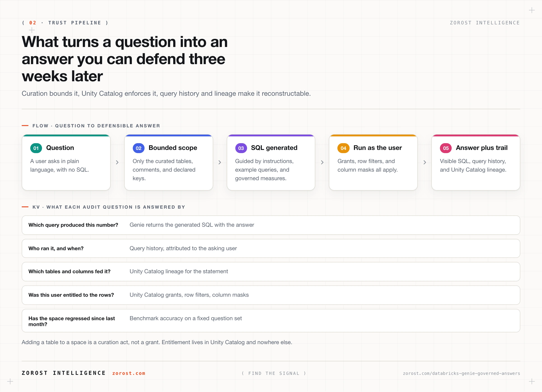Click 'Visible SQL, query history' description
This screenshot has height=392, width=542.
click(473, 165)
